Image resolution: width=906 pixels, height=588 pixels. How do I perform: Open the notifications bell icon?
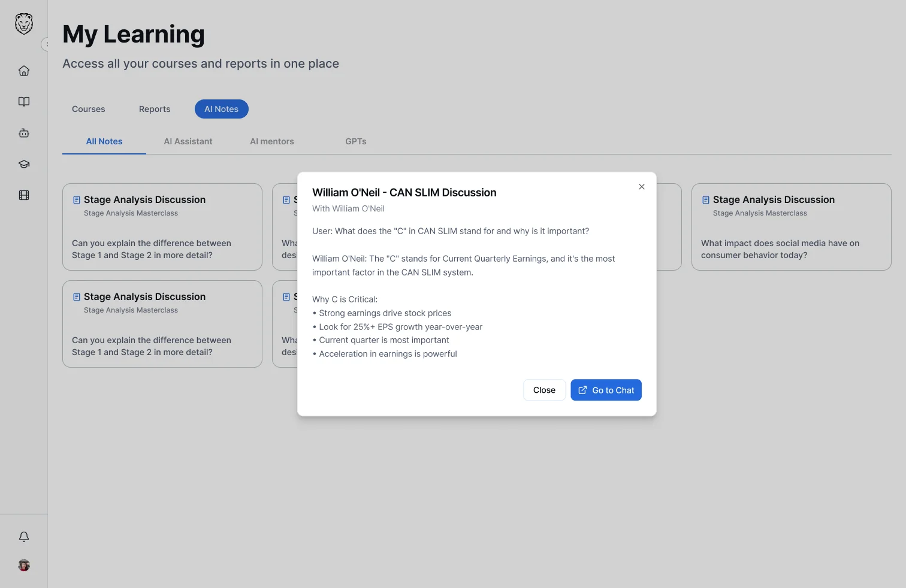click(x=24, y=537)
